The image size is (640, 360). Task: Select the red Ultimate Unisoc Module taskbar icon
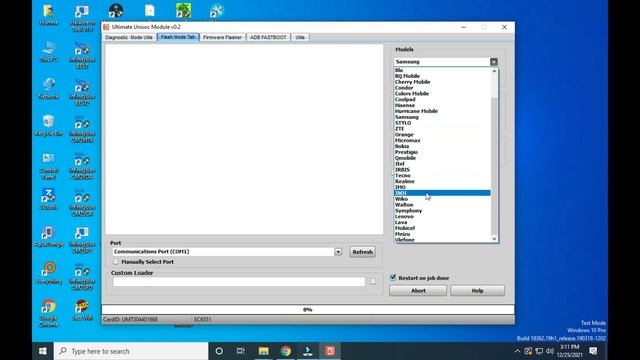click(x=330, y=351)
